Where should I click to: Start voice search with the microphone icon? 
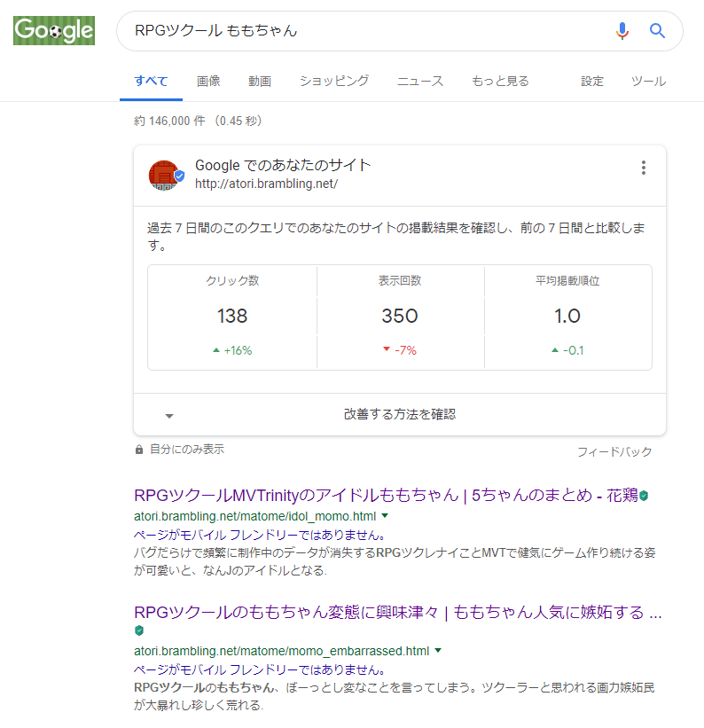(622, 31)
